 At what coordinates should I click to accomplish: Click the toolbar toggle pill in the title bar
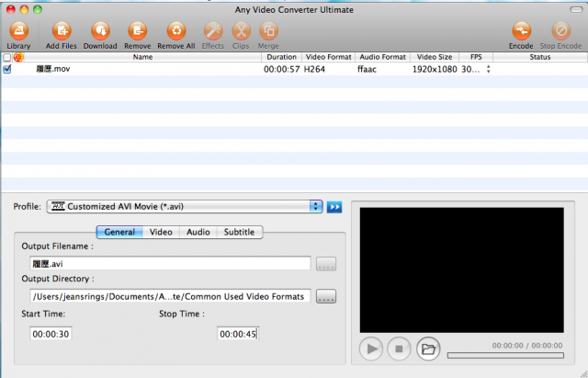(x=576, y=9)
